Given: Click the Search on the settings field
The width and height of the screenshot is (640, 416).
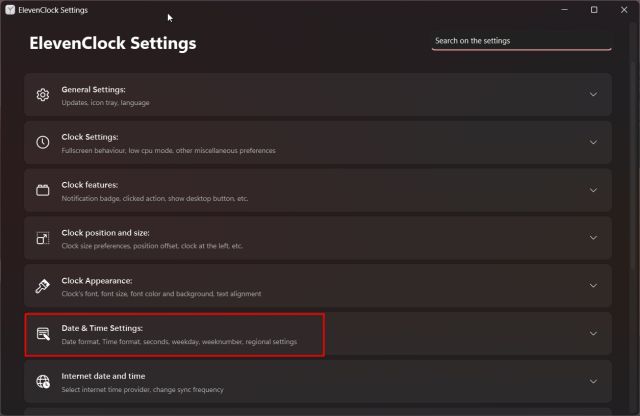Looking at the screenshot, I should (521, 41).
